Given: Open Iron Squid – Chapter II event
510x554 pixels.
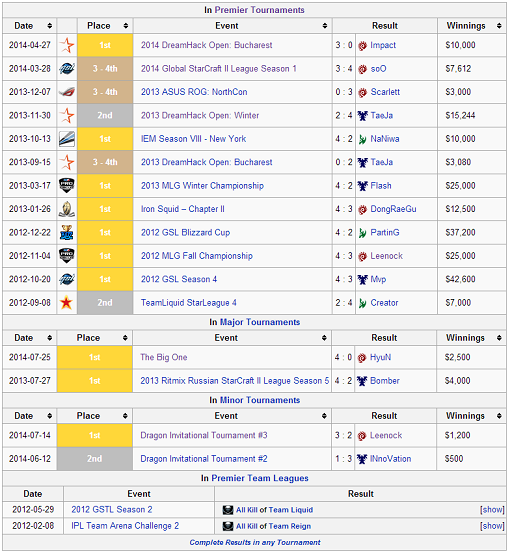Looking at the screenshot, I should pos(183,209).
